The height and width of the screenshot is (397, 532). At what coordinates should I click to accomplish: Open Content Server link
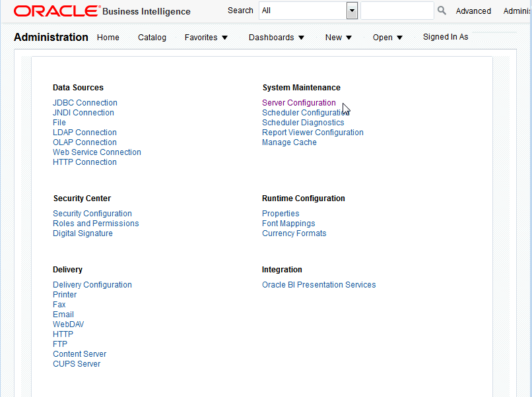click(x=79, y=354)
